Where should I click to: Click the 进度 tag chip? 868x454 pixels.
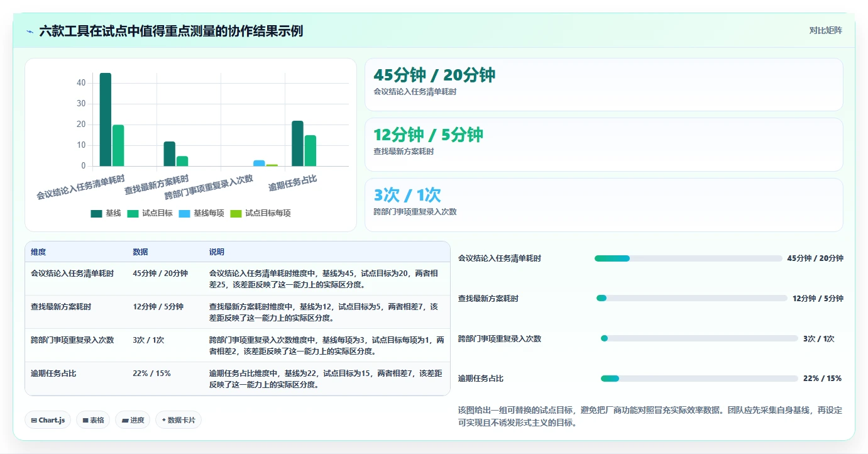tap(133, 420)
